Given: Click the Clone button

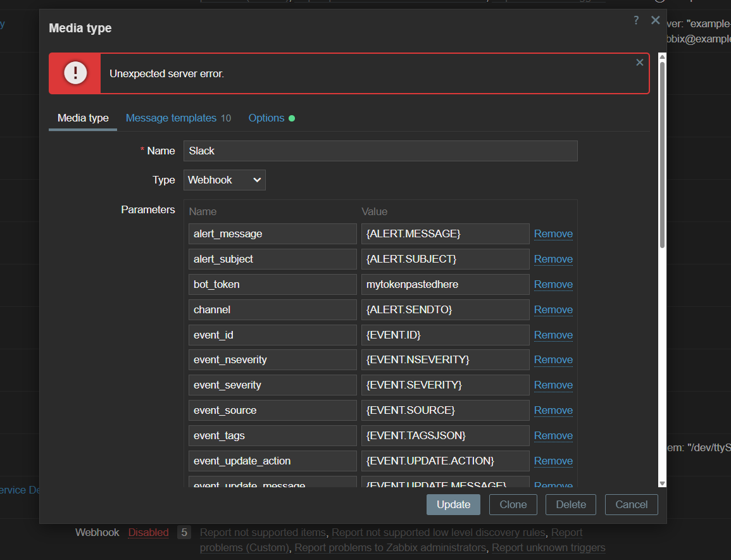Looking at the screenshot, I should pyautogui.click(x=513, y=504).
